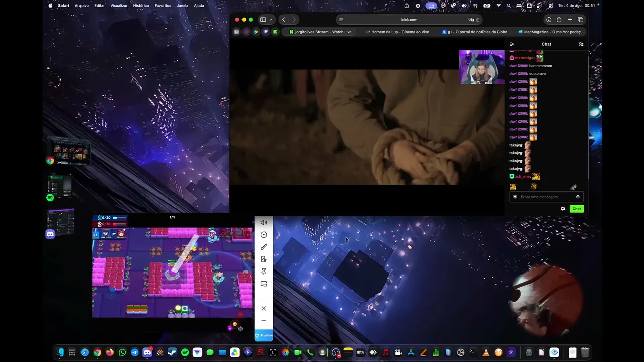The width and height of the screenshot is (644, 362).
Task: Open emoji picker in chat input
Action: coord(578,197)
